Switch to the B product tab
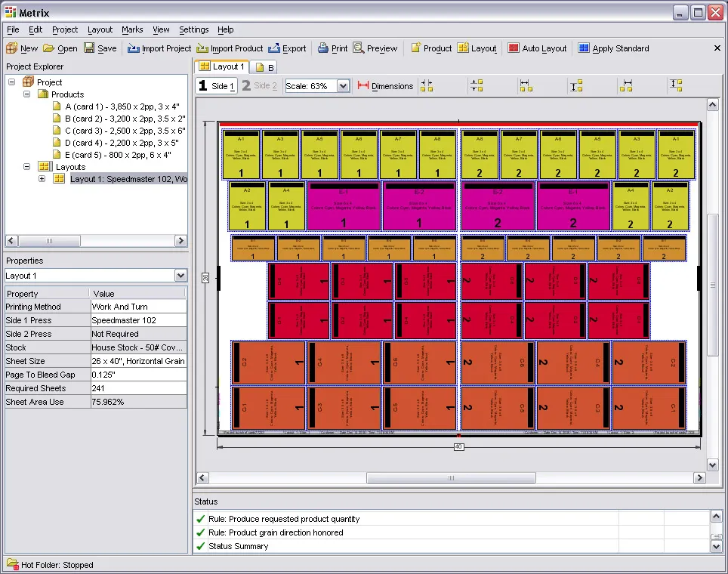 [264, 67]
